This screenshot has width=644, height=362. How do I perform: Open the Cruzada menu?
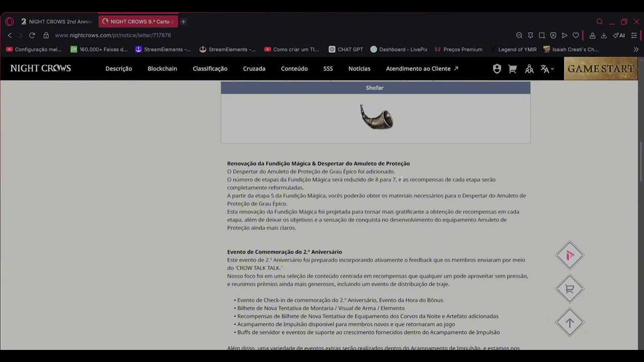click(x=254, y=69)
